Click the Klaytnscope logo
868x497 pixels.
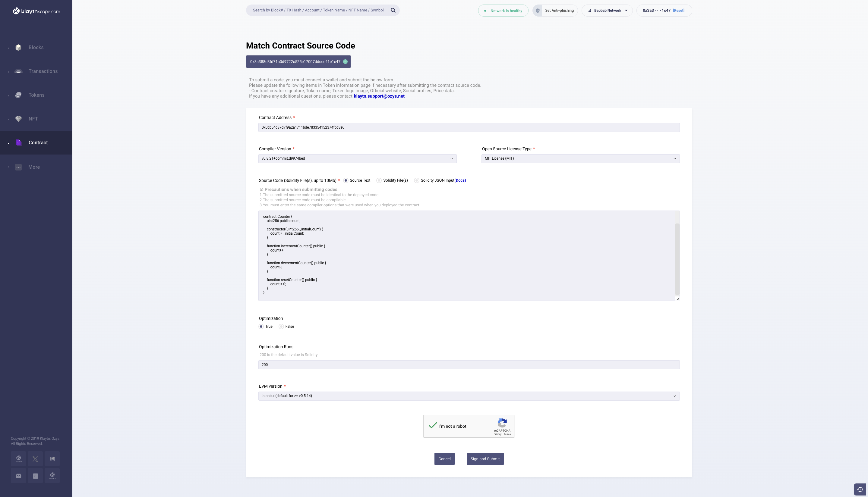(36, 11)
